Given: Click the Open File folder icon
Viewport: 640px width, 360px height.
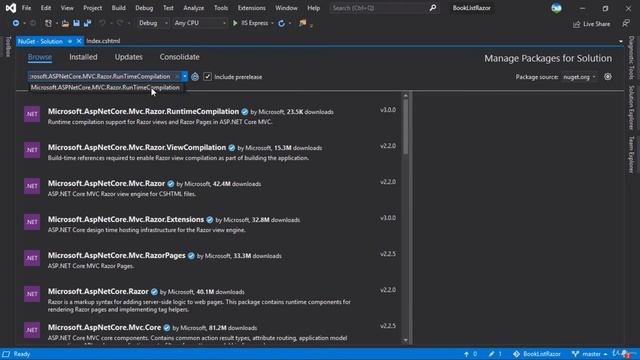Looking at the screenshot, I should pos(65,23).
